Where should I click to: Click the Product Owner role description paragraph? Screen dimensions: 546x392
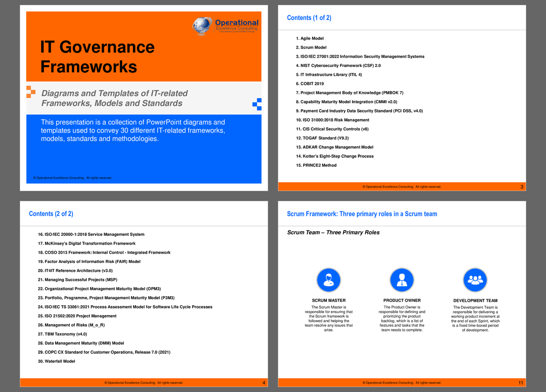click(402, 319)
